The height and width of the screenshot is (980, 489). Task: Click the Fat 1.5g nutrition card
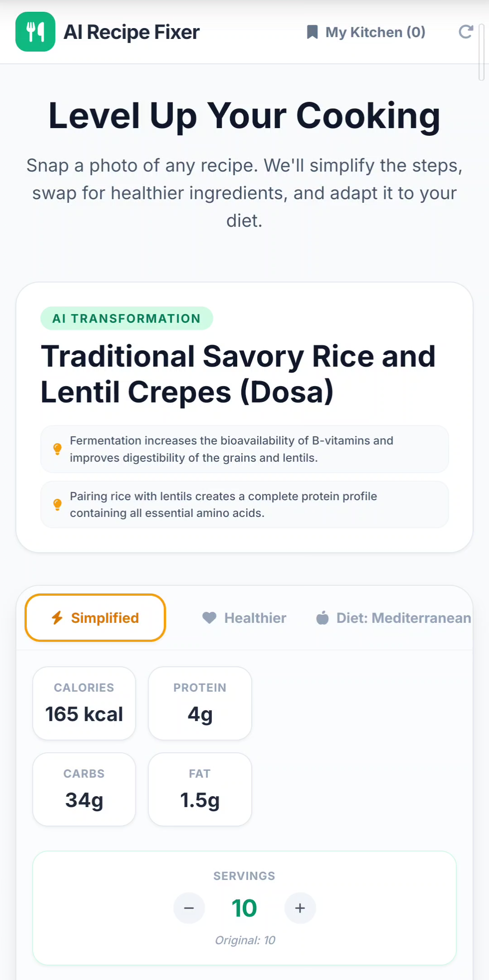(x=200, y=789)
